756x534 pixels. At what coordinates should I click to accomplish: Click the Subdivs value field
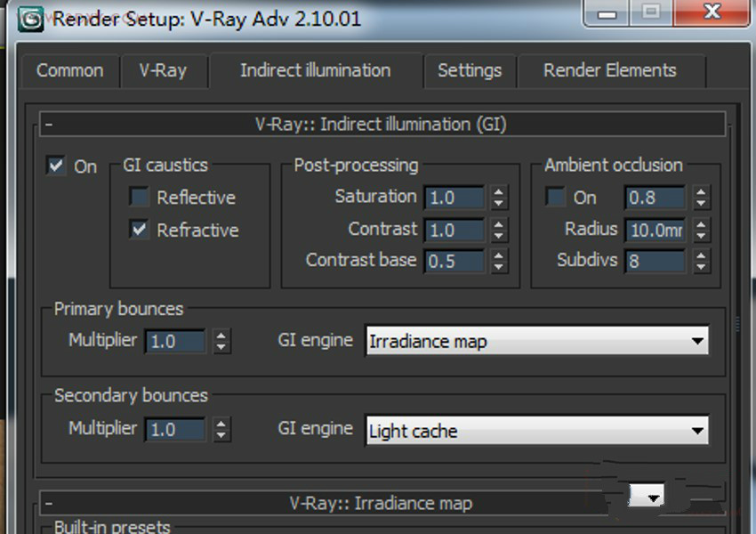(655, 261)
